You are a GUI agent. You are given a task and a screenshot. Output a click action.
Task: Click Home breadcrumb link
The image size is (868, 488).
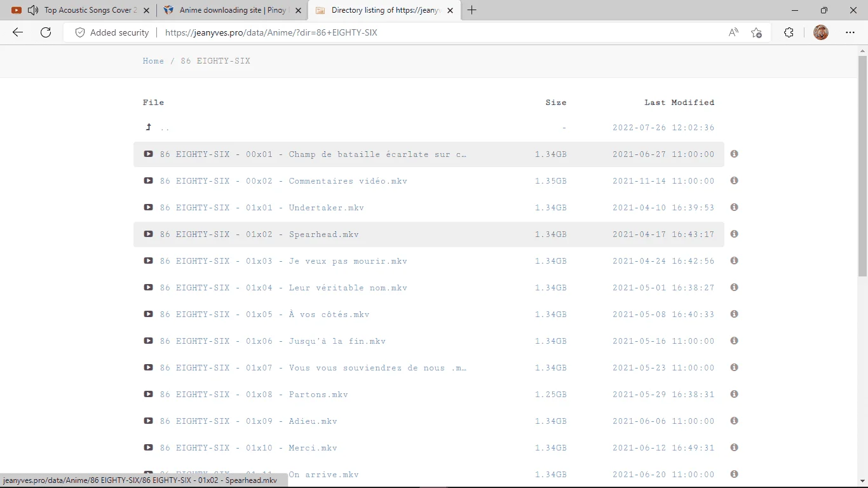pyautogui.click(x=153, y=61)
